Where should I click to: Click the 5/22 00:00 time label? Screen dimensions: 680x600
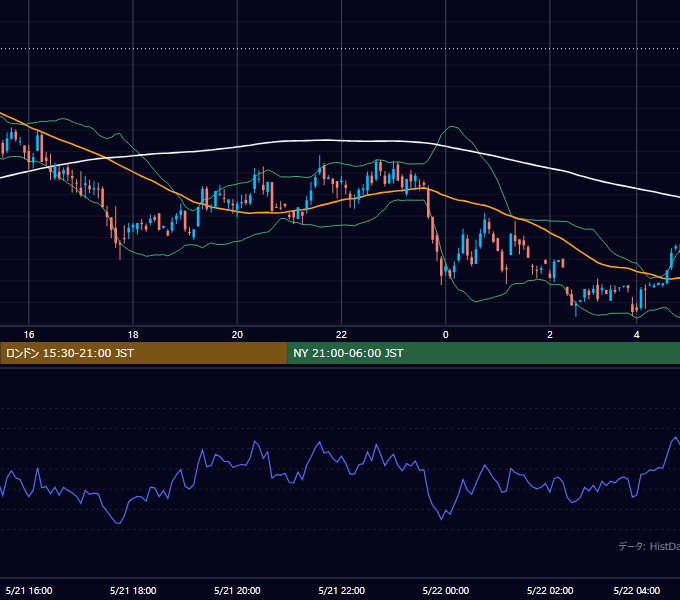pyautogui.click(x=446, y=590)
